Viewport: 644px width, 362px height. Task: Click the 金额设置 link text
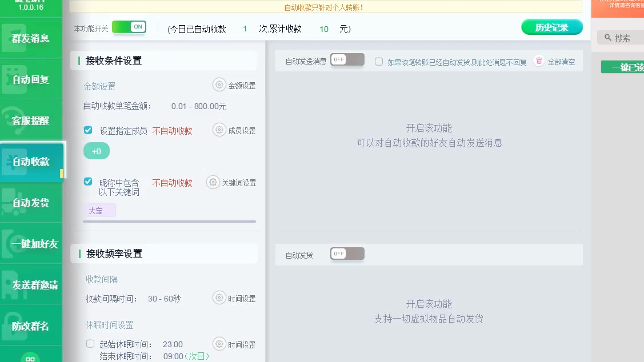point(242,86)
